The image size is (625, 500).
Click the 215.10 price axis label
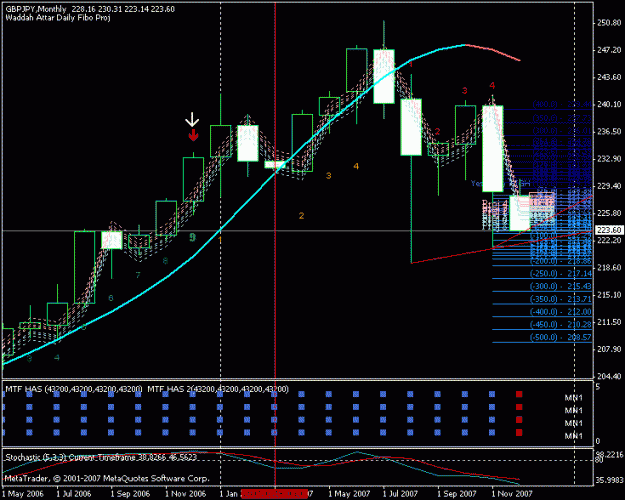pyautogui.click(x=609, y=295)
